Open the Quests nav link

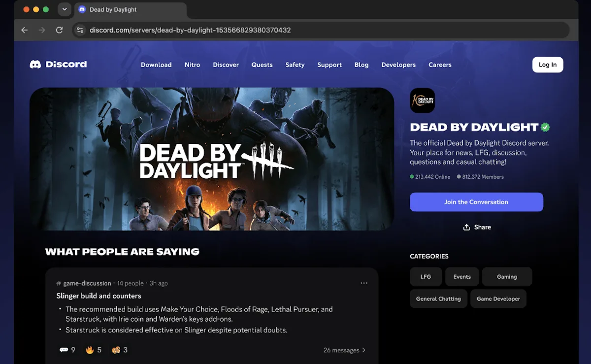tap(262, 65)
